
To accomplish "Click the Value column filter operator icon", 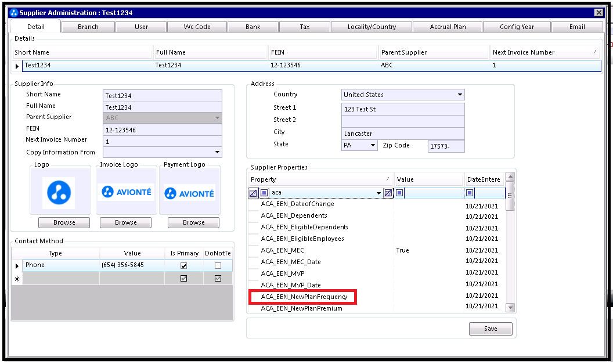I will (399, 193).
